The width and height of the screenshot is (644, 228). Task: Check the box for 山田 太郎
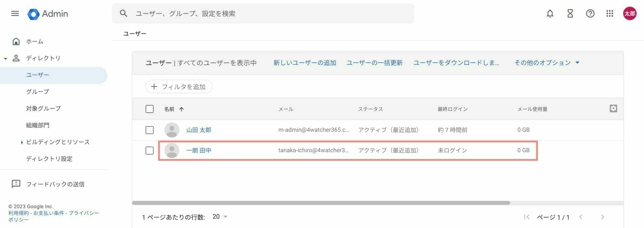(x=150, y=130)
